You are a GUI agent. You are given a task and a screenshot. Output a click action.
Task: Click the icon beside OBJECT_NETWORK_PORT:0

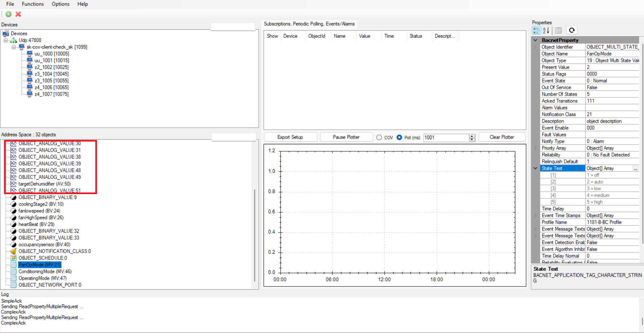coord(13,285)
